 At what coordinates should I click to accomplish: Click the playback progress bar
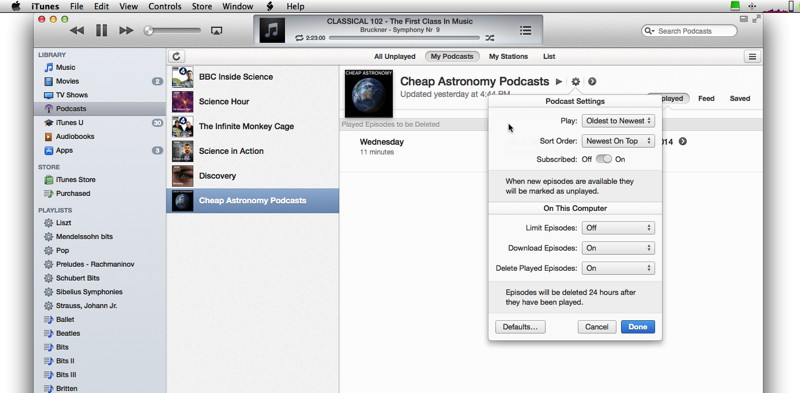[x=404, y=38]
